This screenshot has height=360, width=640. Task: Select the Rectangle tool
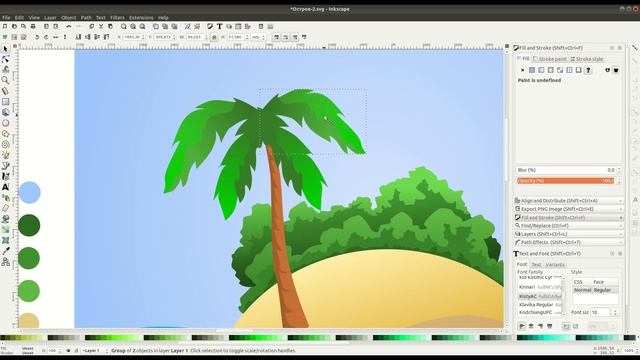[x=5, y=102]
